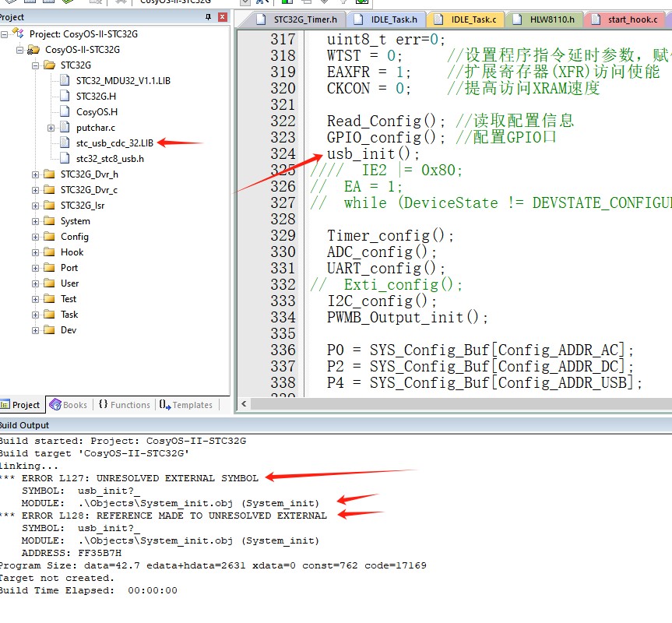Select STC32_MDU32_V1.1.LIB in project tree

(123, 81)
